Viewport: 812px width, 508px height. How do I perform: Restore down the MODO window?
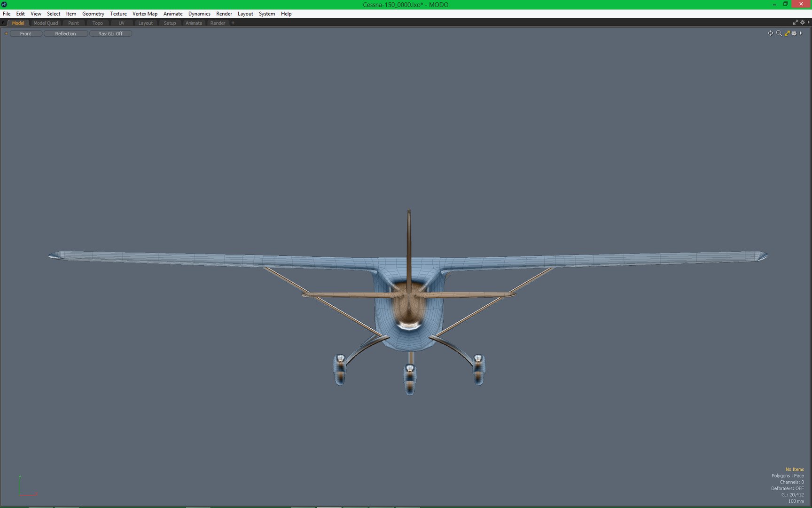click(x=785, y=4)
